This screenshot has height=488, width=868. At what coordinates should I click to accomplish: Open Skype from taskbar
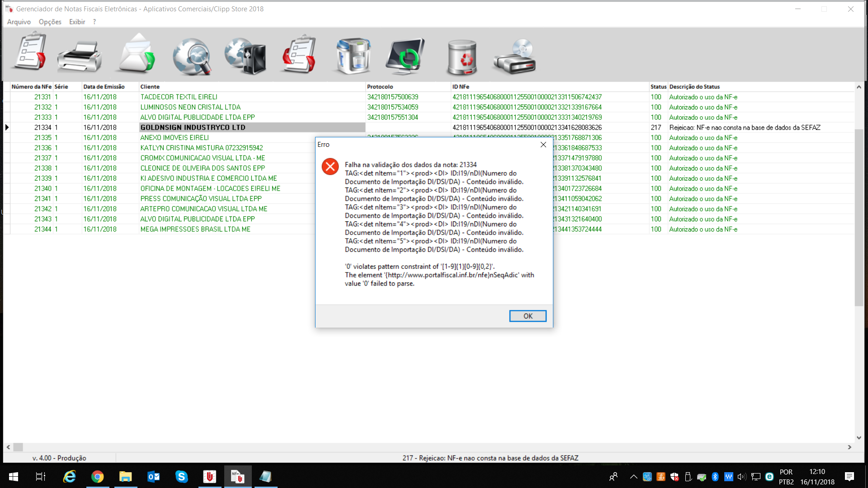pyautogui.click(x=181, y=476)
